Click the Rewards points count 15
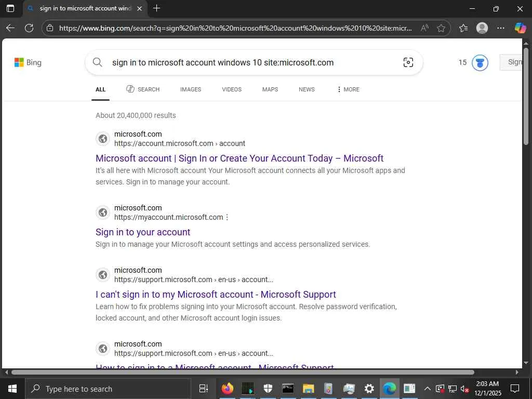The height and width of the screenshot is (399, 532). point(462,62)
